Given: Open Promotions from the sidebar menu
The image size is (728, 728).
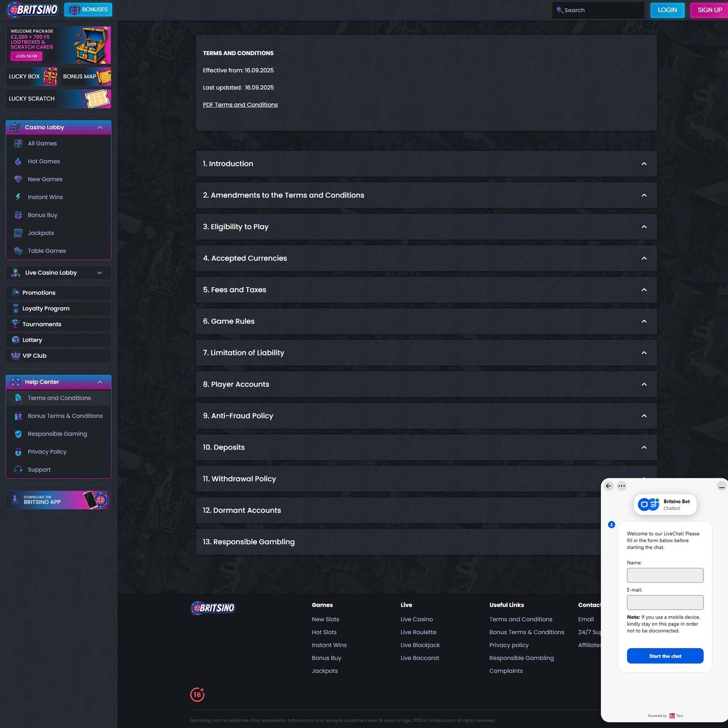Looking at the screenshot, I should tap(58, 293).
